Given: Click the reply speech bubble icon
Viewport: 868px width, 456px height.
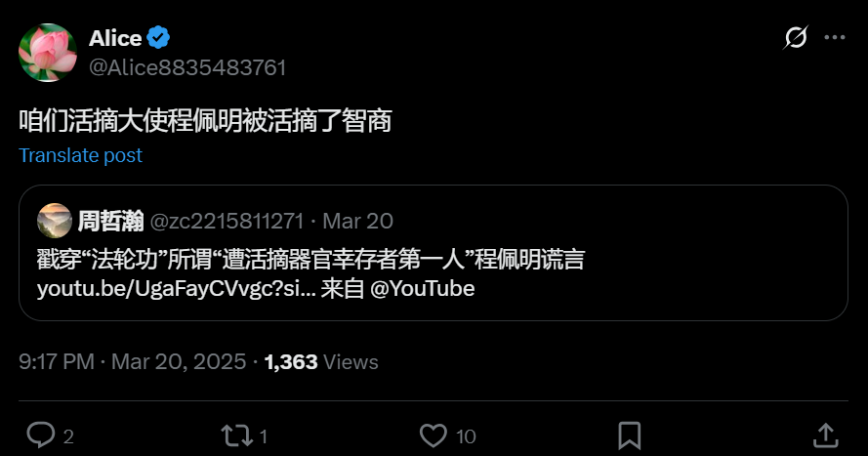Looking at the screenshot, I should tap(41, 435).
